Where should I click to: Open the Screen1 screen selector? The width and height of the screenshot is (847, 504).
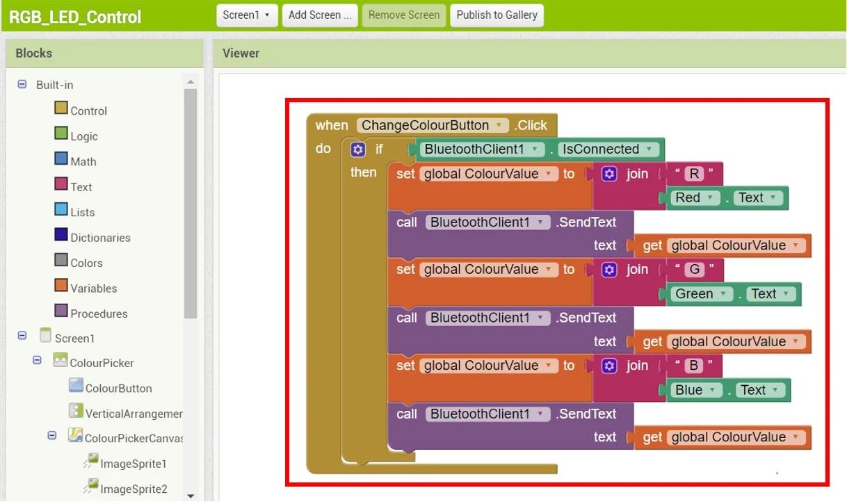[246, 15]
